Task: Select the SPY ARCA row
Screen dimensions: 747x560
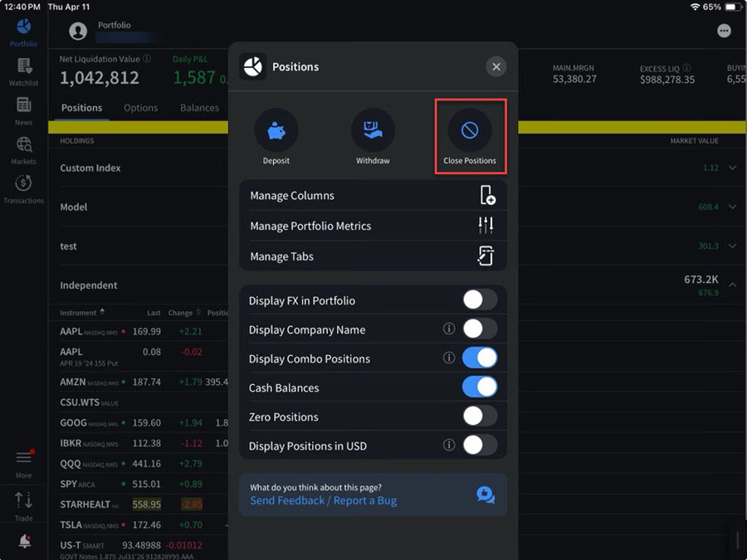Action: [138, 485]
